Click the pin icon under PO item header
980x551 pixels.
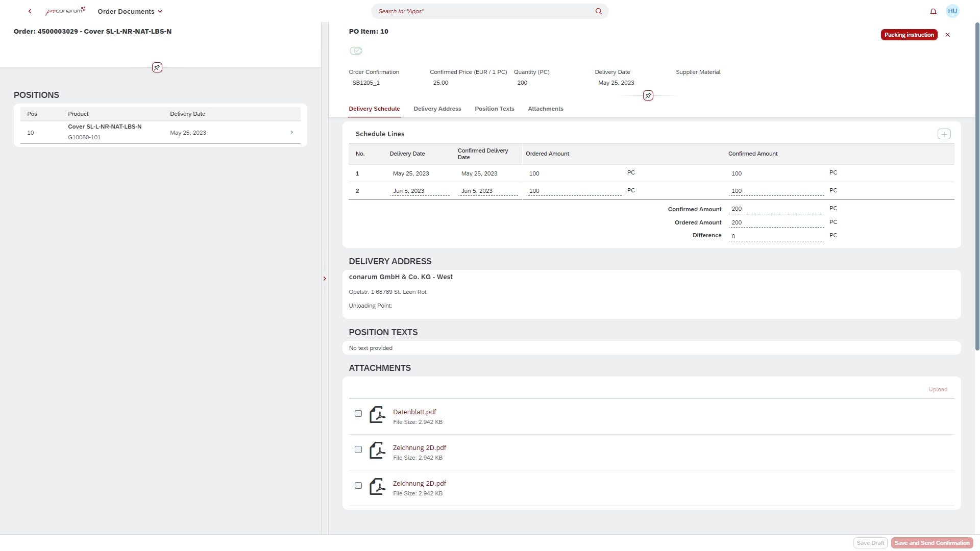648,95
